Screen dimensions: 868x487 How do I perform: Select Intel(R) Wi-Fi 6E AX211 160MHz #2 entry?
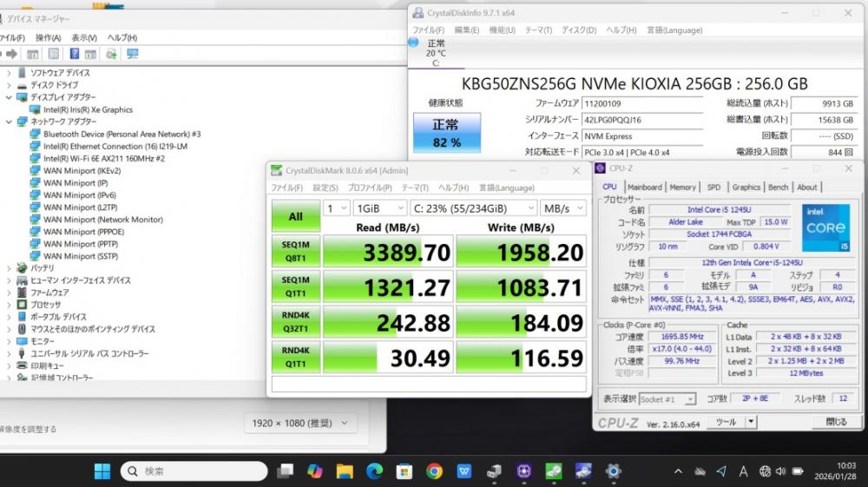[x=104, y=158]
